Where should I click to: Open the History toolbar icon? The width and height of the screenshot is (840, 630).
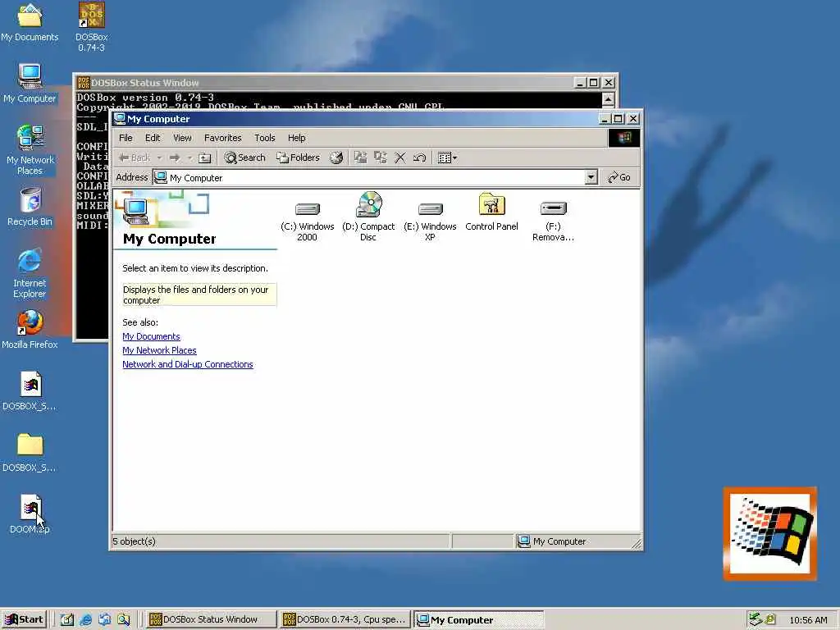click(336, 157)
